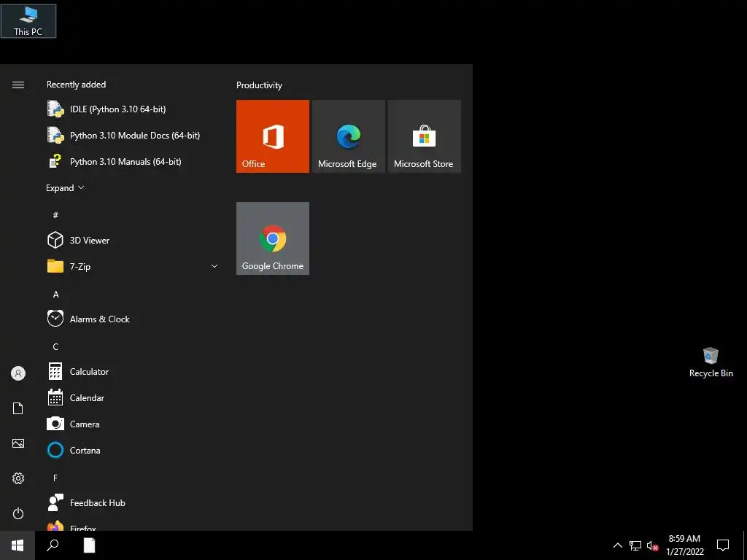The width and height of the screenshot is (747, 560).
Task: Launch the Camera app
Action: point(133,424)
